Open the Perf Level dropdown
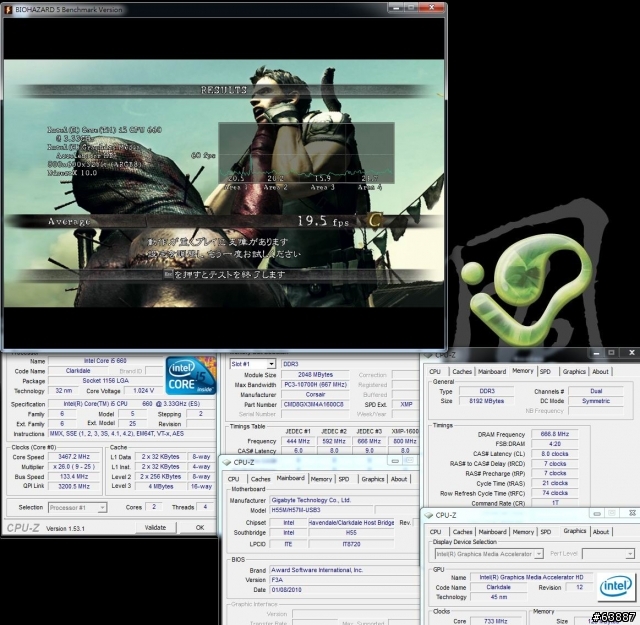Image resolution: width=640 pixels, height=625 pixels. pyautogui.click(x=630, y=554)
